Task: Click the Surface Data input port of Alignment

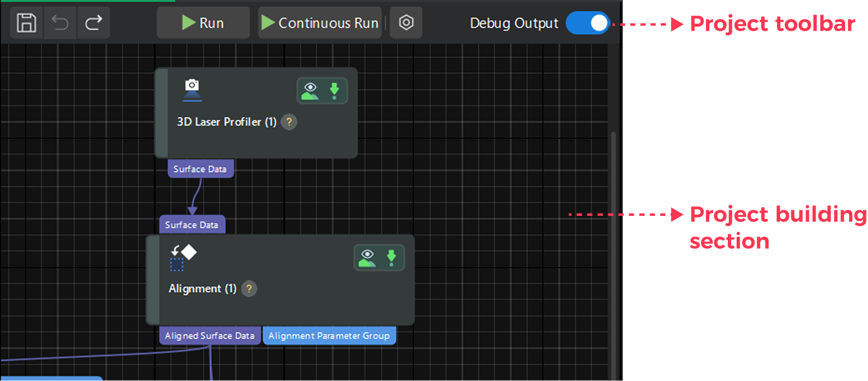Action: coord(192,225)
